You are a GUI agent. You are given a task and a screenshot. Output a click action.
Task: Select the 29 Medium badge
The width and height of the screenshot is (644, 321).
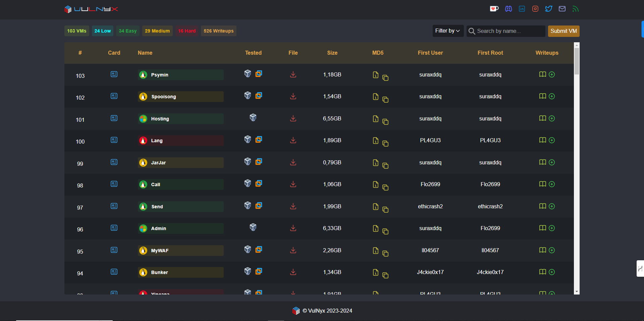pyautogui.click(x=157, y=31)
